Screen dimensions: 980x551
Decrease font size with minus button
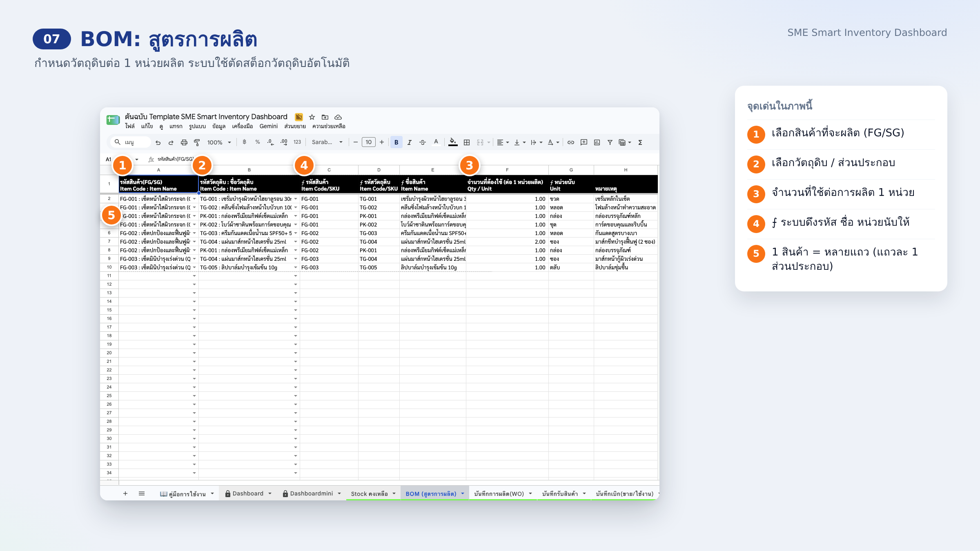tap(356, 142)
